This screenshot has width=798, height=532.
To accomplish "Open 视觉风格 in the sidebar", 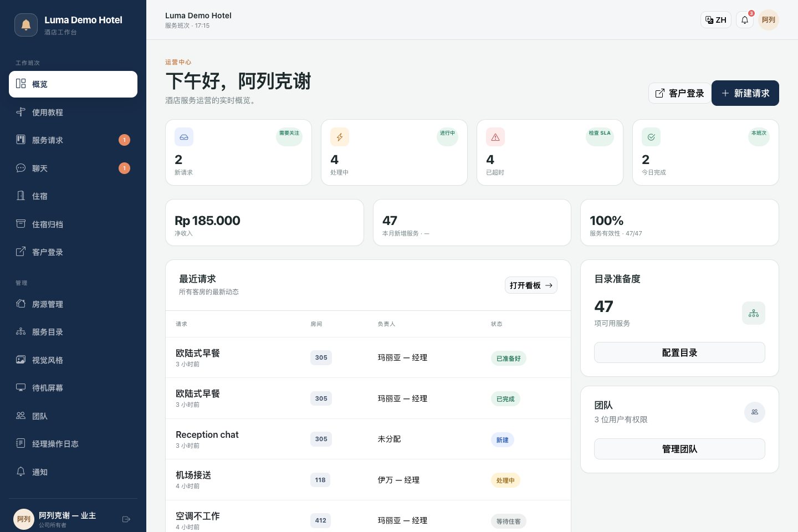I will coord(73,360).
